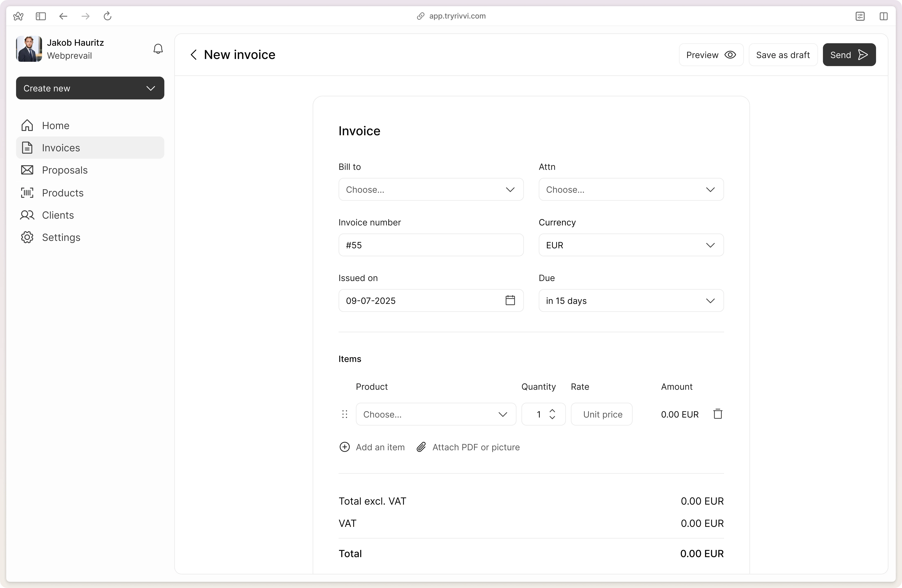This screenshot has height=588, width=902.
Task: Decrease quantity with the stepper down arrow
Action: pos(552,418)
